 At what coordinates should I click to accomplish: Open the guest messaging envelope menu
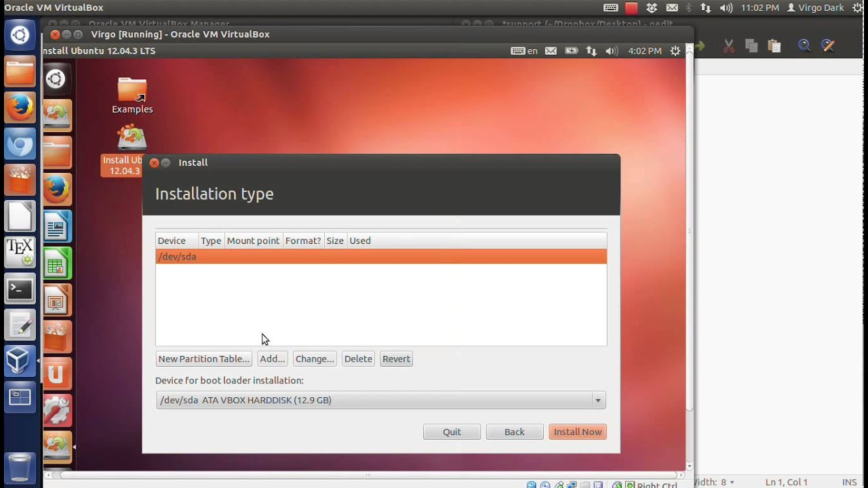551,51
